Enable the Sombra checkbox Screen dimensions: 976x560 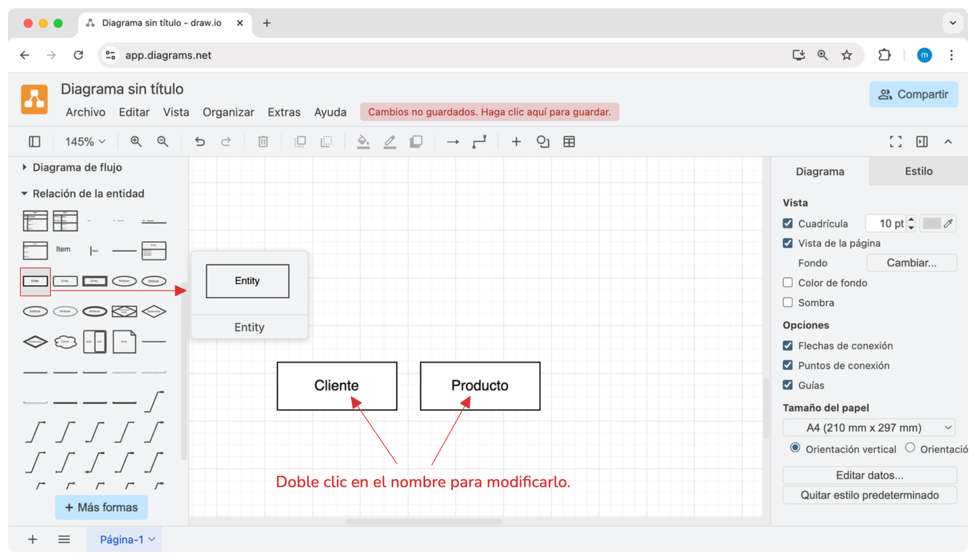coord(788,302)
